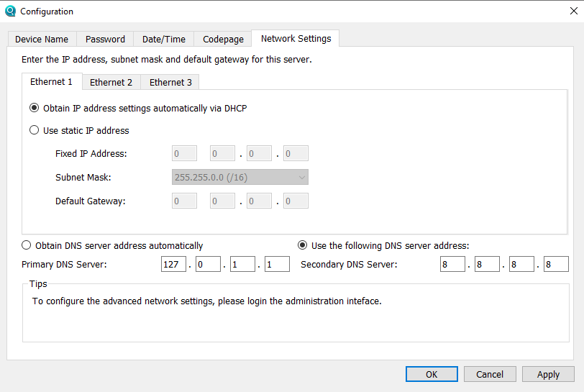Click the Qfinder app icon in title bar
The width and height of the screenshot is (584, 392).
click(x=10, y=12)
